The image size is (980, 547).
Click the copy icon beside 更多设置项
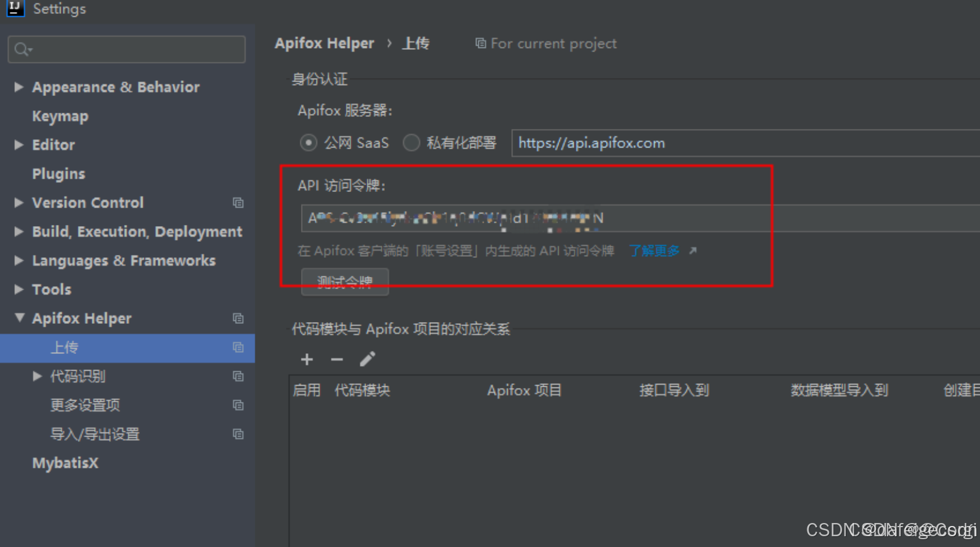click(x=238, y=405)
